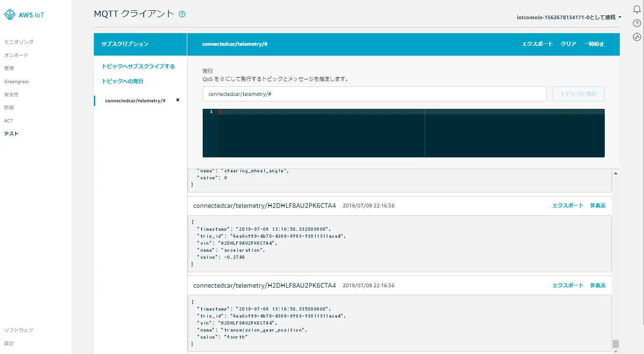Open the activity pulse icon in right rail
The width and height of the screenshot is (644, 354).
(637, 37)
